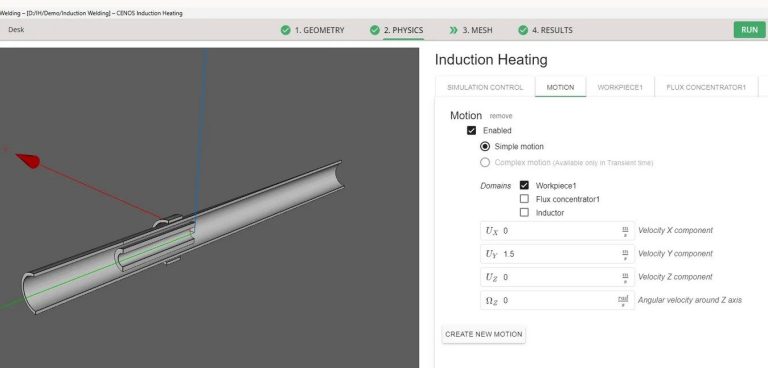This screenshot has width=768, height=368.
Task: Click the green checkmark icon beside RESULTS
Action: [523, 30]
